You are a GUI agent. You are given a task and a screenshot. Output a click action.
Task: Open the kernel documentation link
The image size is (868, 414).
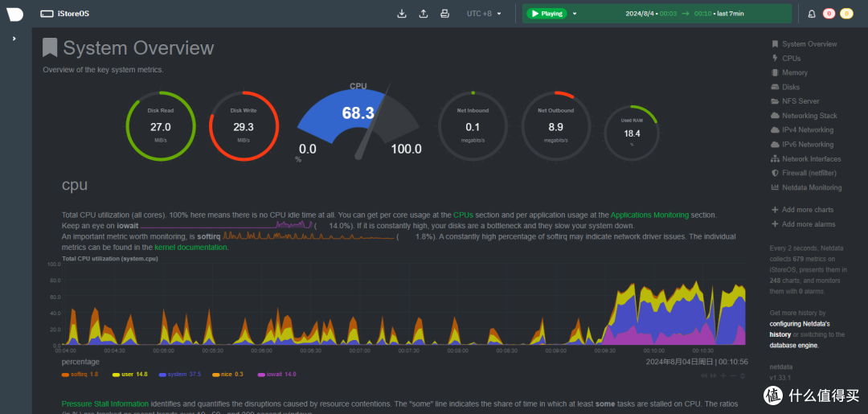pyautogui.click(x=191, y=248)
